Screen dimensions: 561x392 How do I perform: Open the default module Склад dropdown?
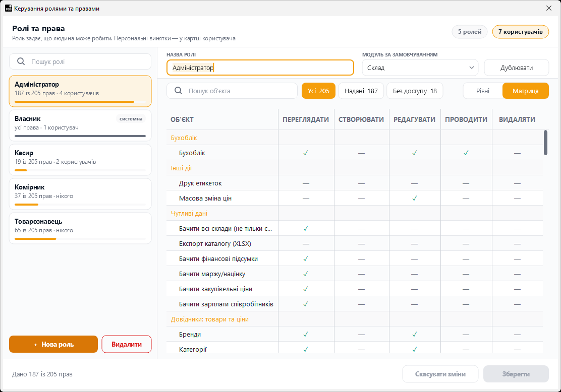[420, 68]
